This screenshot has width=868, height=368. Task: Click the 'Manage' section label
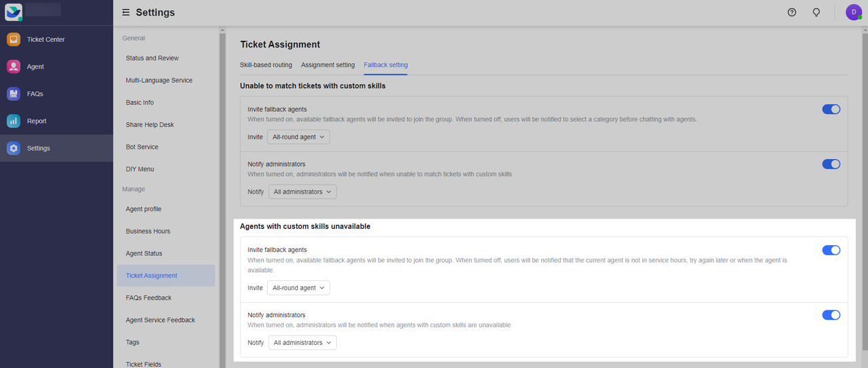[x=134, y=189]
